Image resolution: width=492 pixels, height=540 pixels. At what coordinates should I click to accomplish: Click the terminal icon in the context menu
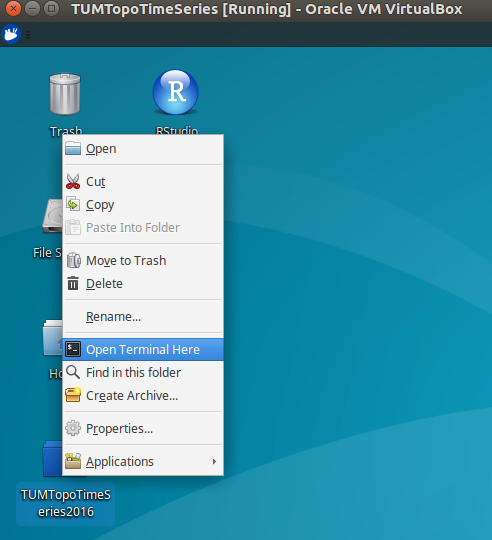click(73, 349)
